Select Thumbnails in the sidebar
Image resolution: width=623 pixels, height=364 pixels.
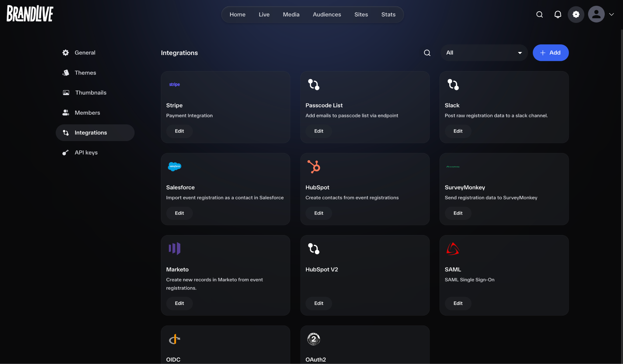95,92
